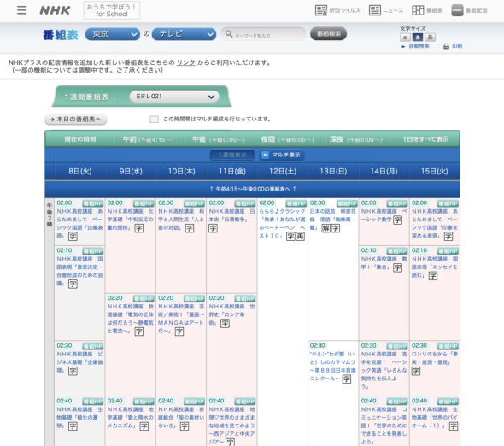Viewport: 504px width, 446px height.
Task: Open the 番組配信 streaming icon
Action: click(x=457, y=10)
